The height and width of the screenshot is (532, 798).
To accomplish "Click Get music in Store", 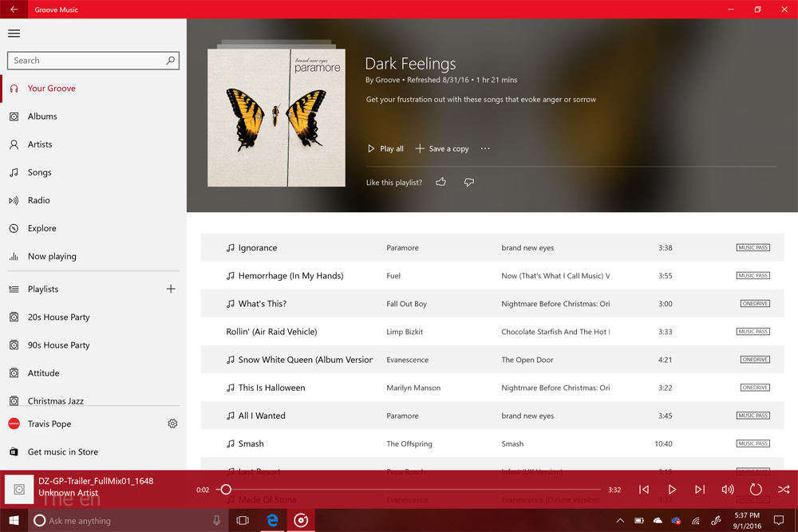I will pyautogui.click(x=93, y=451).
